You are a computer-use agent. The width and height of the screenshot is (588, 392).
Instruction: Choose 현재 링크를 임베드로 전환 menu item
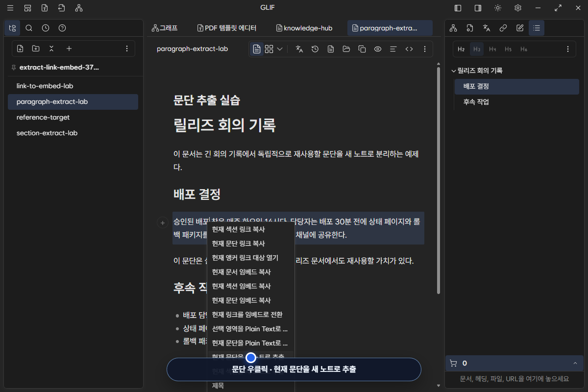coord(251,314)
